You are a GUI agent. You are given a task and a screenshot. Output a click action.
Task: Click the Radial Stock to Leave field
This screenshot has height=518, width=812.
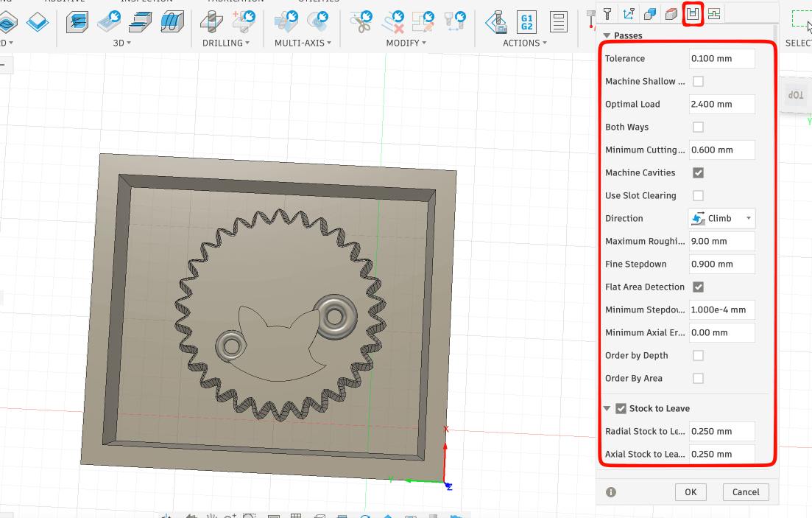[722, 431]
